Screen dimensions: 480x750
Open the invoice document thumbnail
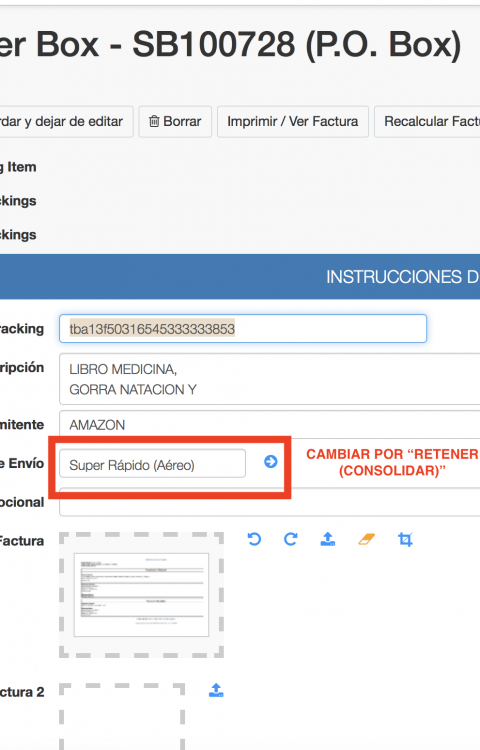(142, 595)
